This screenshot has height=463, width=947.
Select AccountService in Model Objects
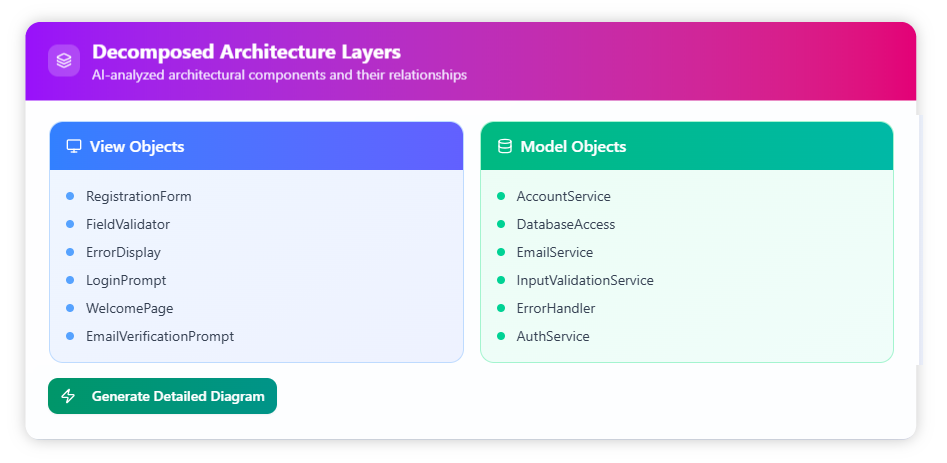[563, 196]
